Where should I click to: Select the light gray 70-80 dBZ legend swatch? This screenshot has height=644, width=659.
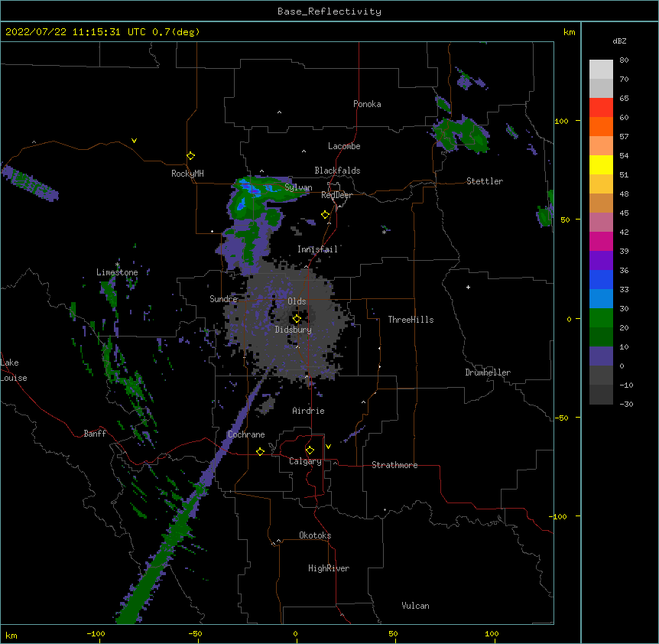tap(601, 70)
